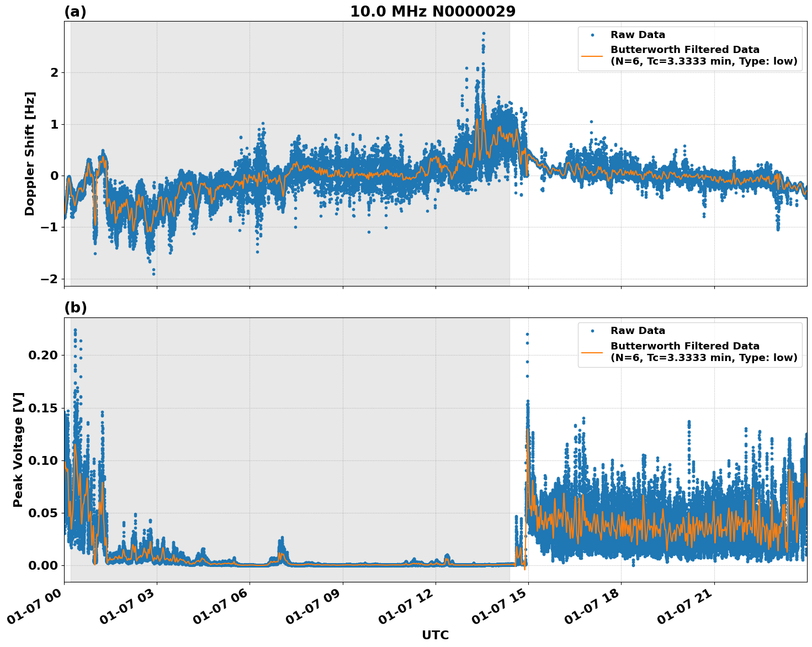Click the "01-07 06" x-axis tick label

pos(221,607)
